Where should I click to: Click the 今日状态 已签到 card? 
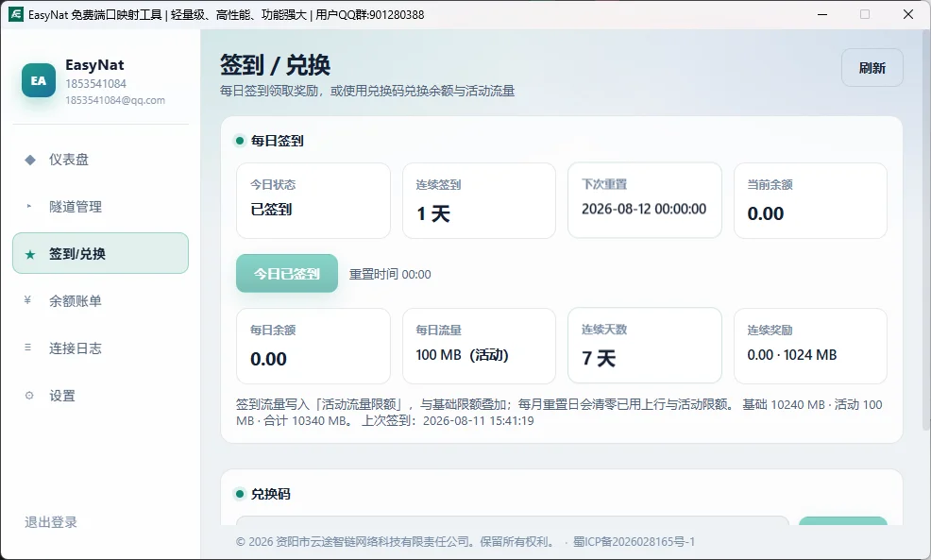pyautogui.click(x=313, y=201)
